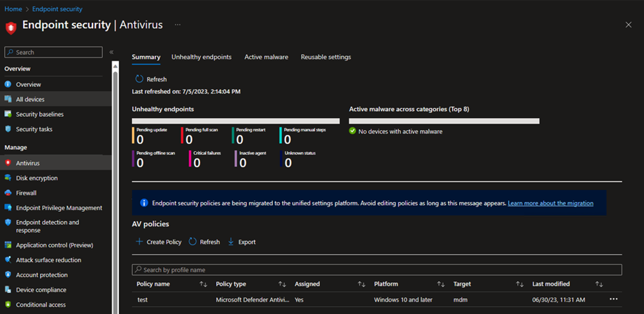Select the Disk encryption icon in sidebar
644x314 pixels.
tap(8, 178)
